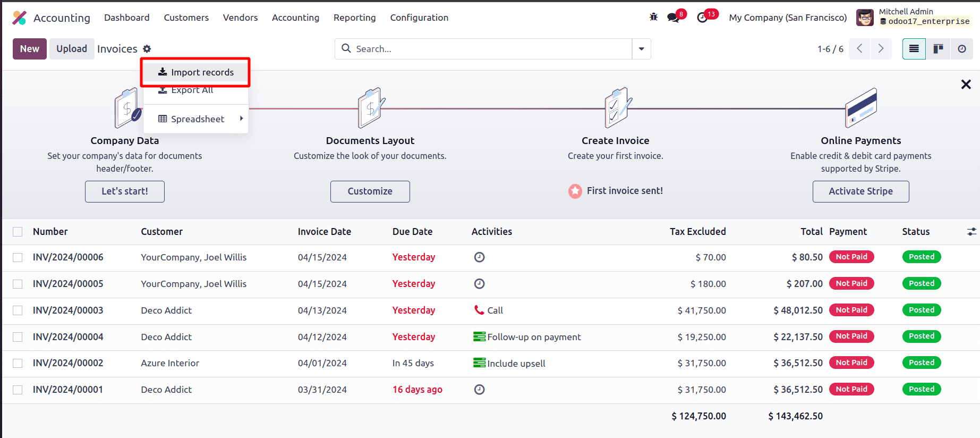Click the Customize button
Screen dimensions: 980x438
pos(370,191)
